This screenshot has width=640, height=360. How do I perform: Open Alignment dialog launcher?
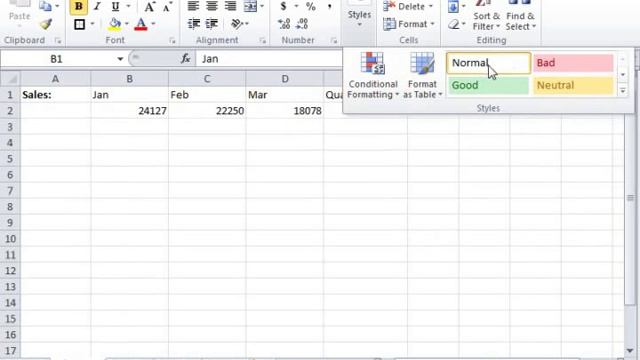click(x=262, y=40)
